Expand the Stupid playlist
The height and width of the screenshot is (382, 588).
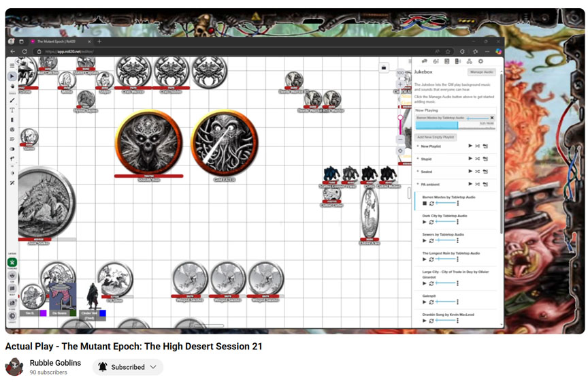tap(418, 159)
